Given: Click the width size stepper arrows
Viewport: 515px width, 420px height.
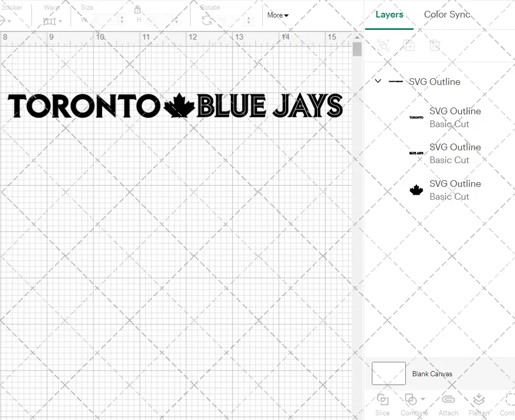Looking at the screenshot, I should tap(122, 20).
